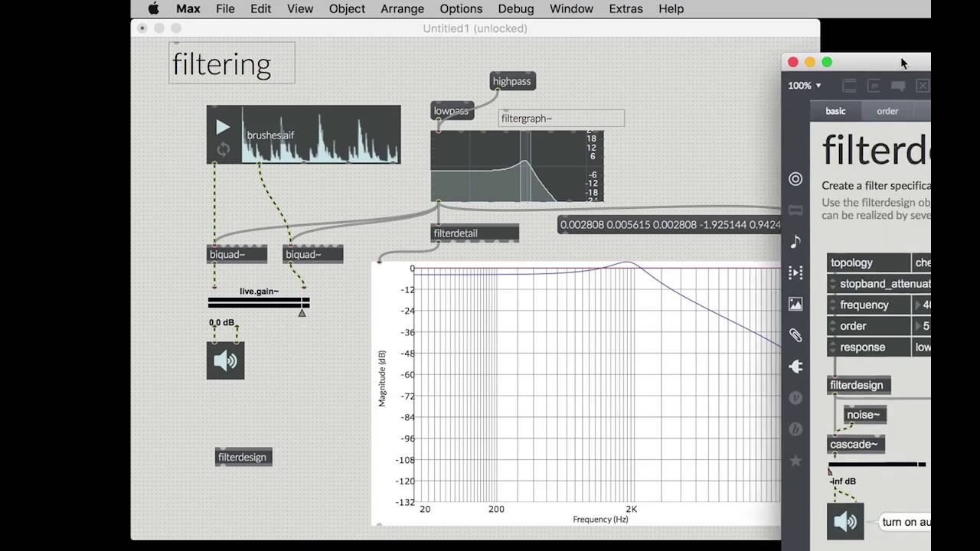Select the left biquad~ object
The width and height of the screenshot is (980, 551).
237,254
